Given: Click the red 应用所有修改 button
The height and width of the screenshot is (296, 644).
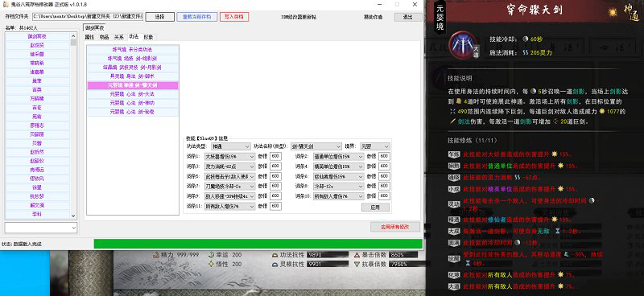Looking at the screenshot, I should pyautogui.click(x=395, y=227).
